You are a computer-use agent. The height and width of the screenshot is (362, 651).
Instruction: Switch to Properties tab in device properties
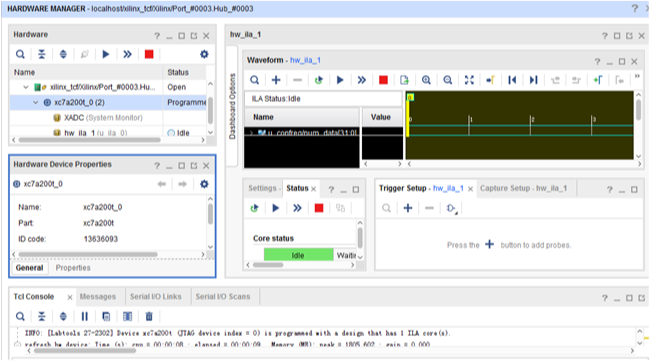click(x=73, y=268)
